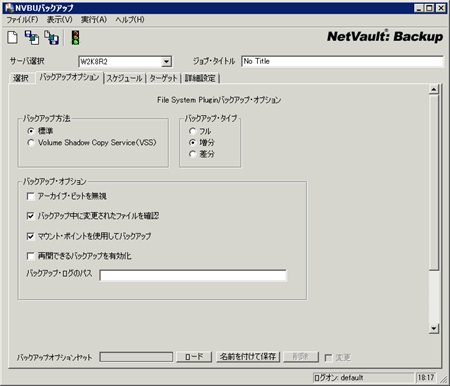
Task: Click the scrollbar down arrow
Action: tap(433, 328)
